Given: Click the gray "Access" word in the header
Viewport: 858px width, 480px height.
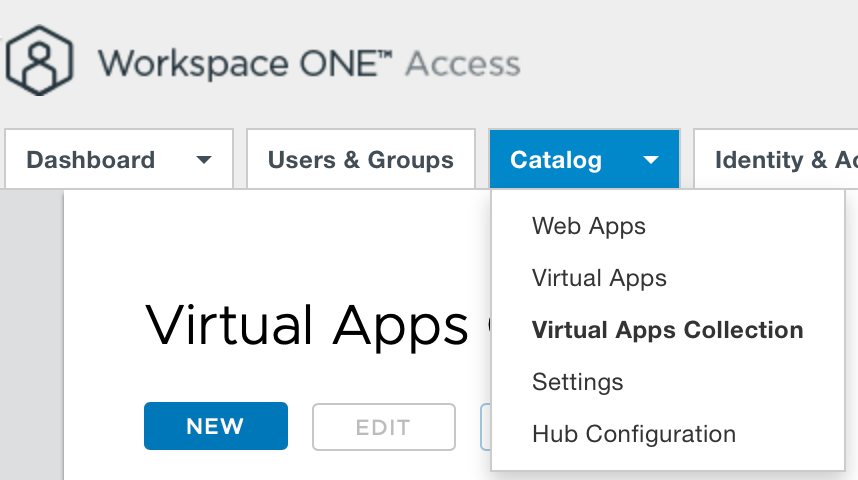Looking at the screenshot, I should 463,64.
